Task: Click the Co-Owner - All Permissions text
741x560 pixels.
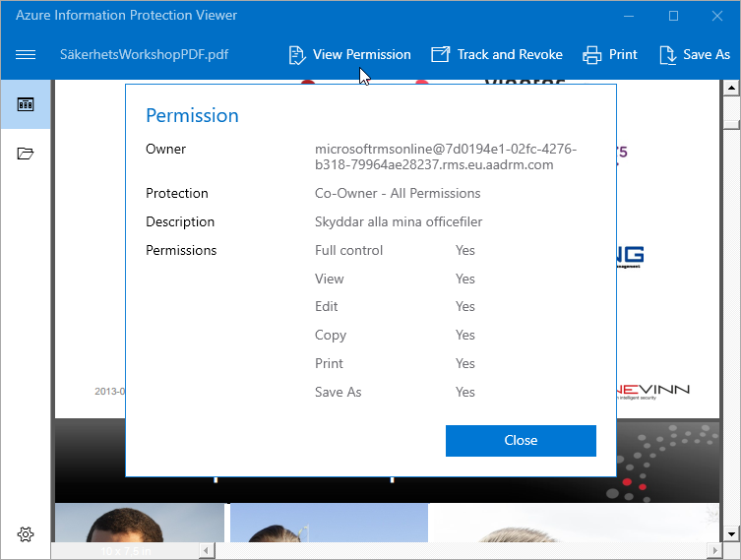Action: pyautogui.click(x=398, y=193)
